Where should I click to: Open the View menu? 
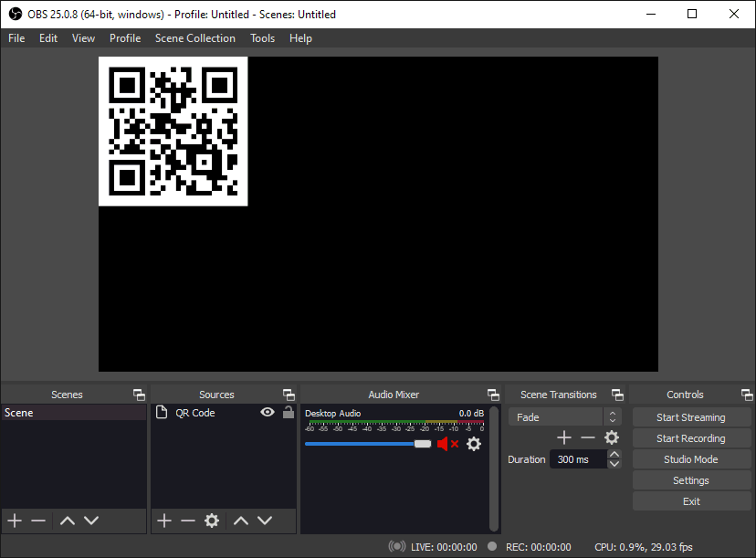pos(83,38)
